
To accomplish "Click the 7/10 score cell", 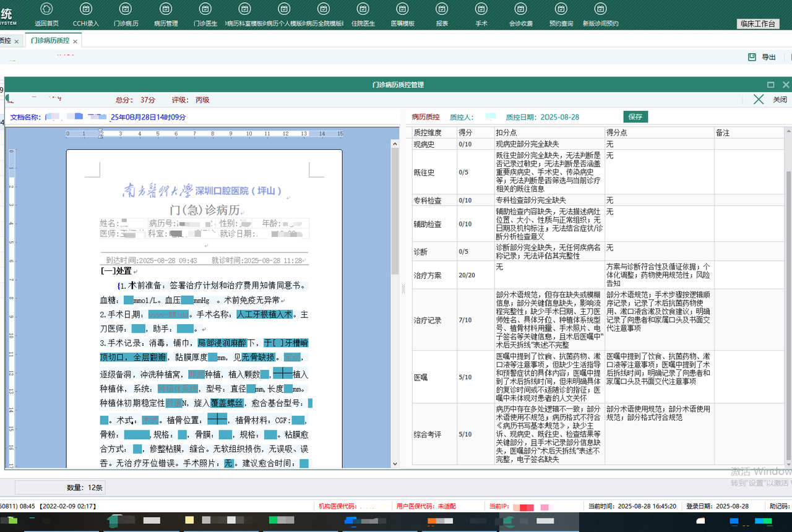I will [x=475, y=320].
